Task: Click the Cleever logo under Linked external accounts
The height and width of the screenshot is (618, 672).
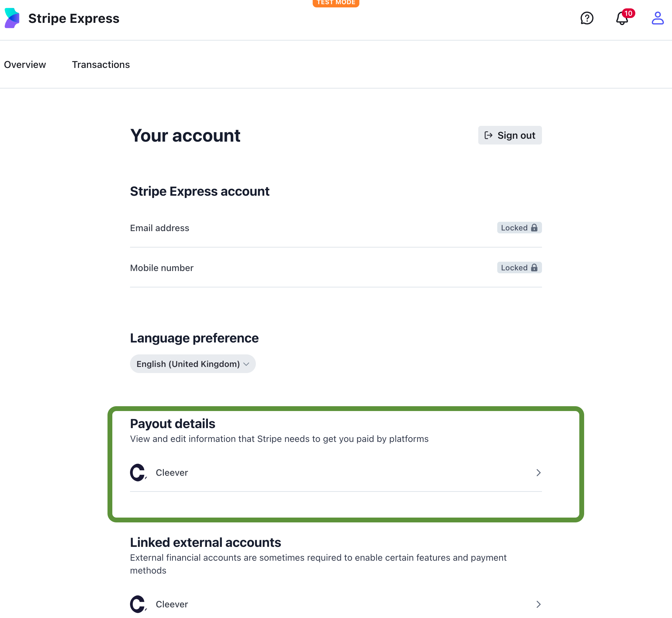Action: click(x=138, y=604)
